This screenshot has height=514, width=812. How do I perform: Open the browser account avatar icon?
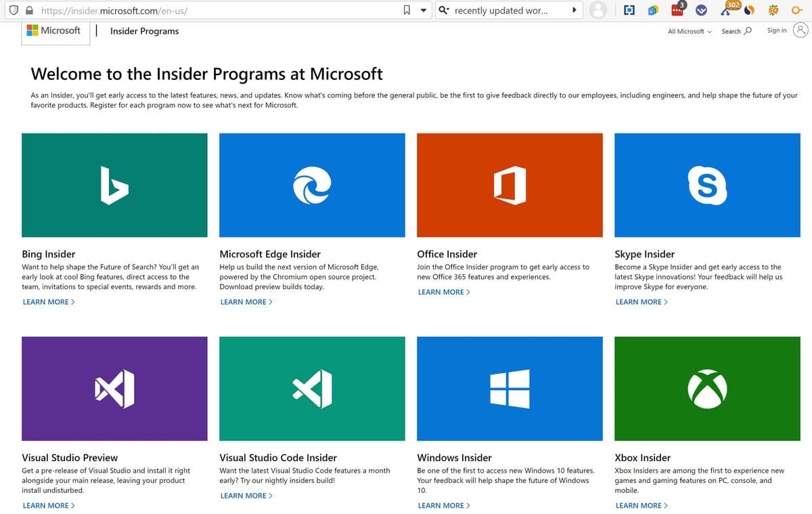click(x=597, y=10)
